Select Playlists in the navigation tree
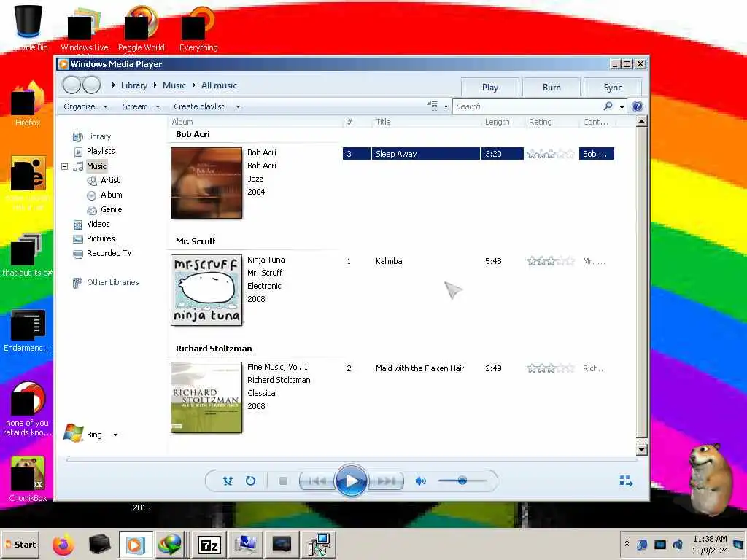This screenshot has height=560, width=747. click(x=101, y=151)
